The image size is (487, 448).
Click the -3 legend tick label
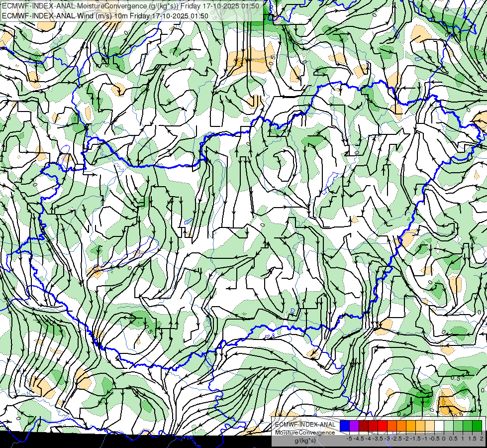388,439
